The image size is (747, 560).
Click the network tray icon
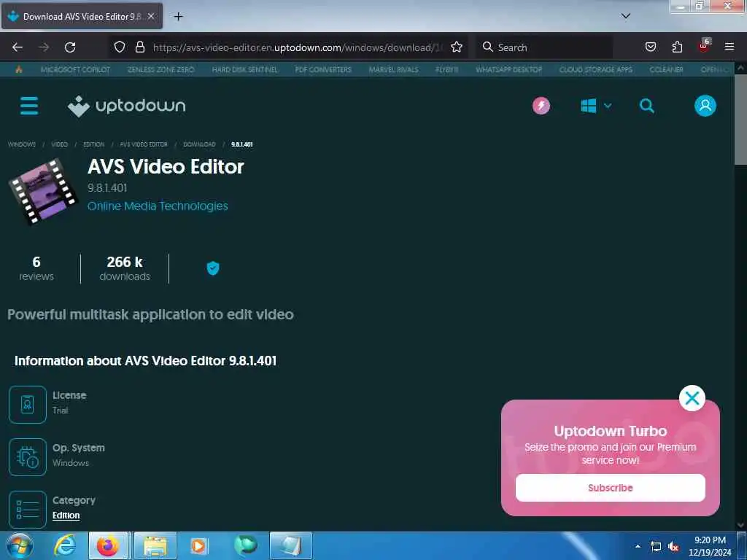coord(656,547)
